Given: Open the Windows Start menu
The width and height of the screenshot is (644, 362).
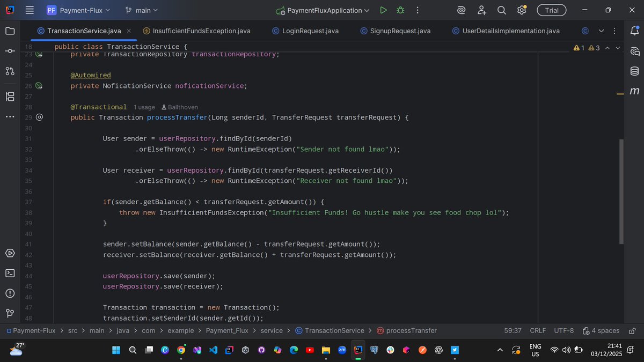Looking at the screenshot, I should tap(116, 350).
